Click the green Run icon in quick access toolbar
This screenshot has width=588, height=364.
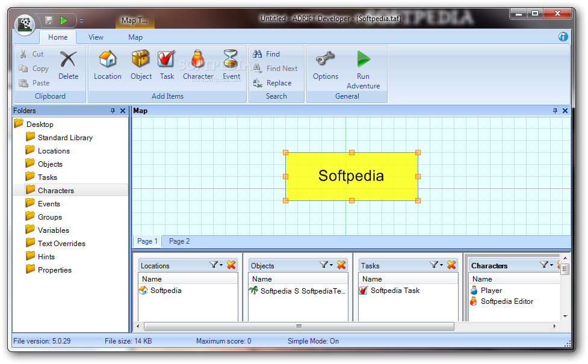click(64, 20)
